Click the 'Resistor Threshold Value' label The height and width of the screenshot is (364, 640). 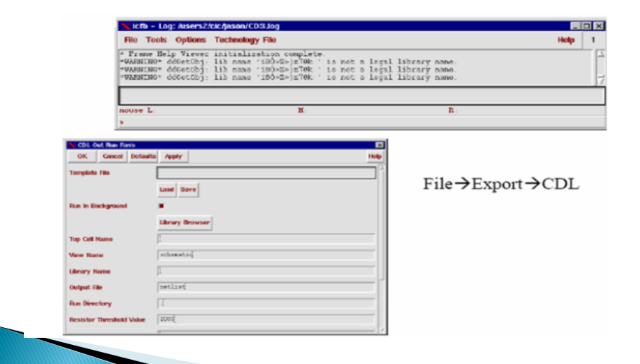(107, 319)
